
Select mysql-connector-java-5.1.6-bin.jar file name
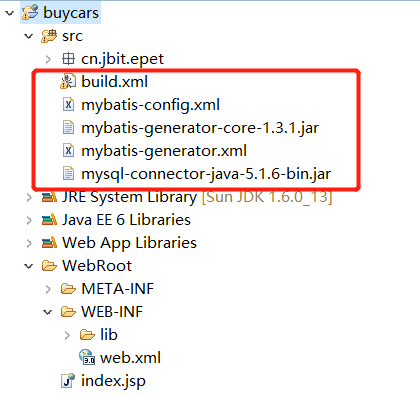206,174
